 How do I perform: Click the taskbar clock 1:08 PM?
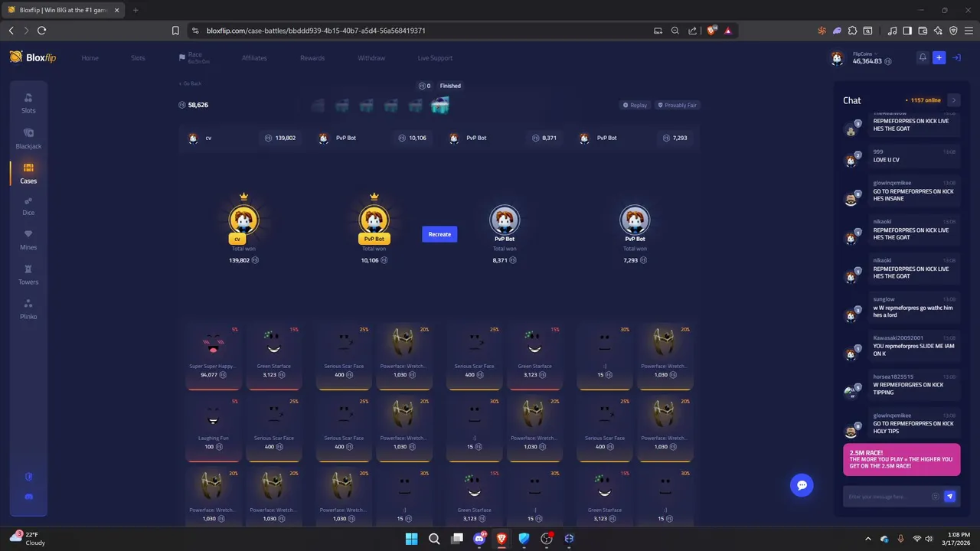tap(958, 539)
